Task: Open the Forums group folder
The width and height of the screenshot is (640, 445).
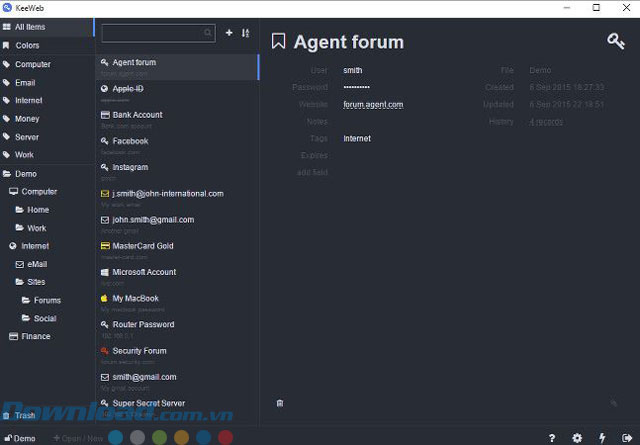Action: pyautogui.click(x=47, y=300)
